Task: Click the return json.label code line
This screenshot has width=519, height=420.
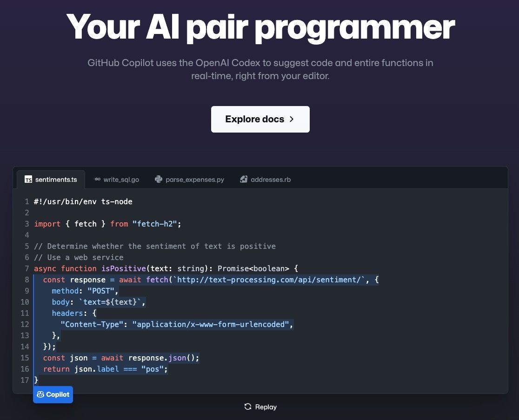Action: coord(106,369)
